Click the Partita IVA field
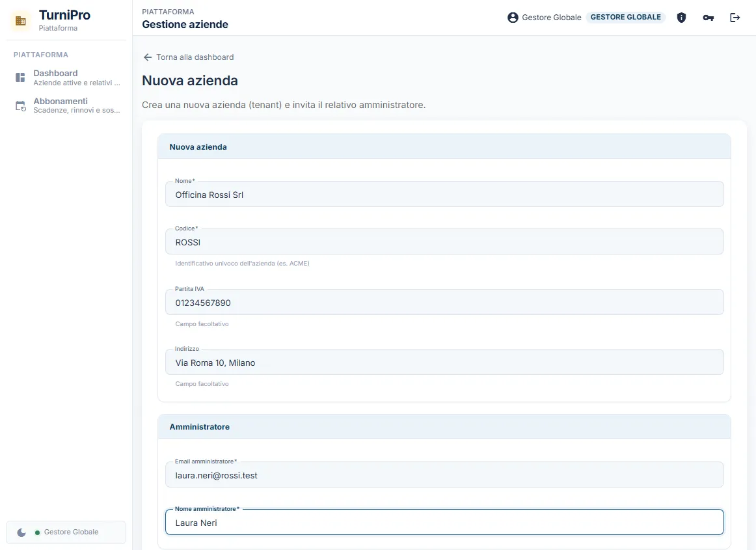 coord(444,302)
